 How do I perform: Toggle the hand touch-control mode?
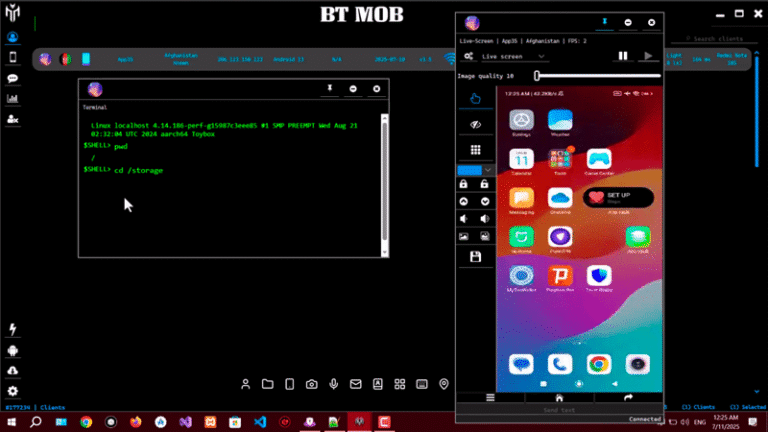click(x=475, y=98)
